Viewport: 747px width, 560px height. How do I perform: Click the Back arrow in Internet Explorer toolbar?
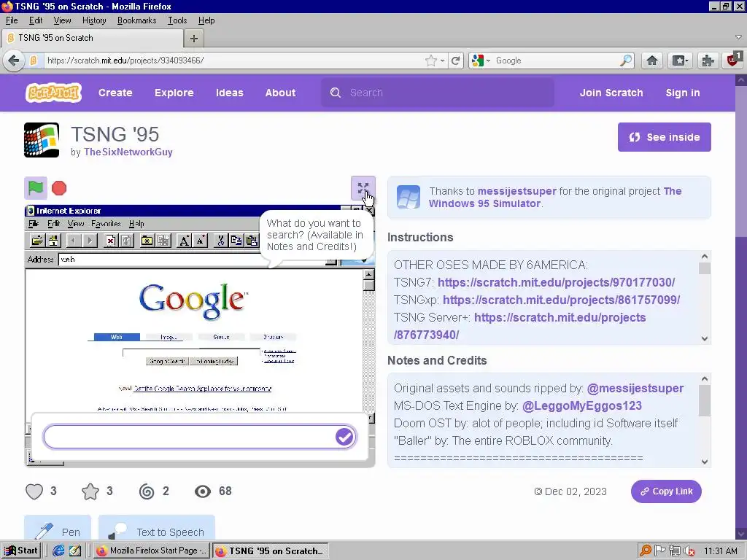click(x=74, y=241)
